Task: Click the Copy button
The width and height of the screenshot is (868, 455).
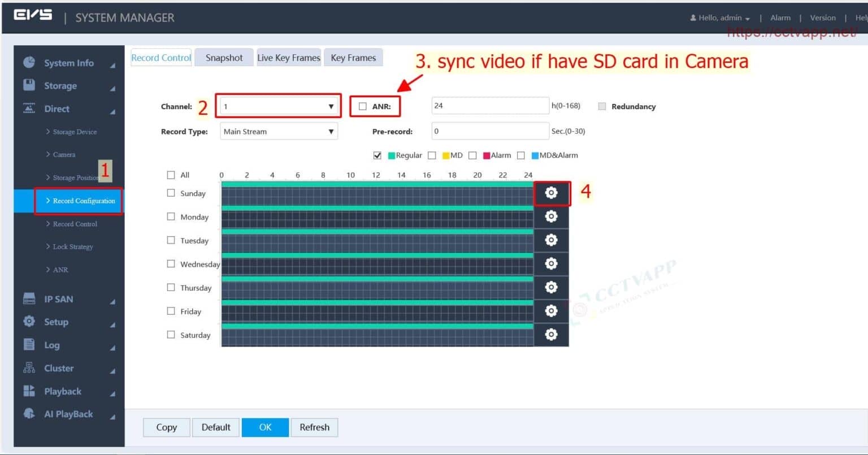Action: (166, 427)
